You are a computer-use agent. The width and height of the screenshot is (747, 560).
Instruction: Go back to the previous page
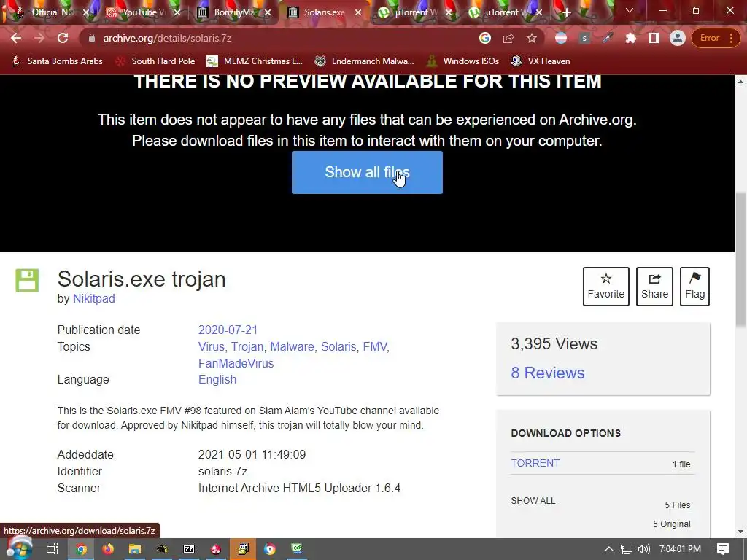click(16, 38)
